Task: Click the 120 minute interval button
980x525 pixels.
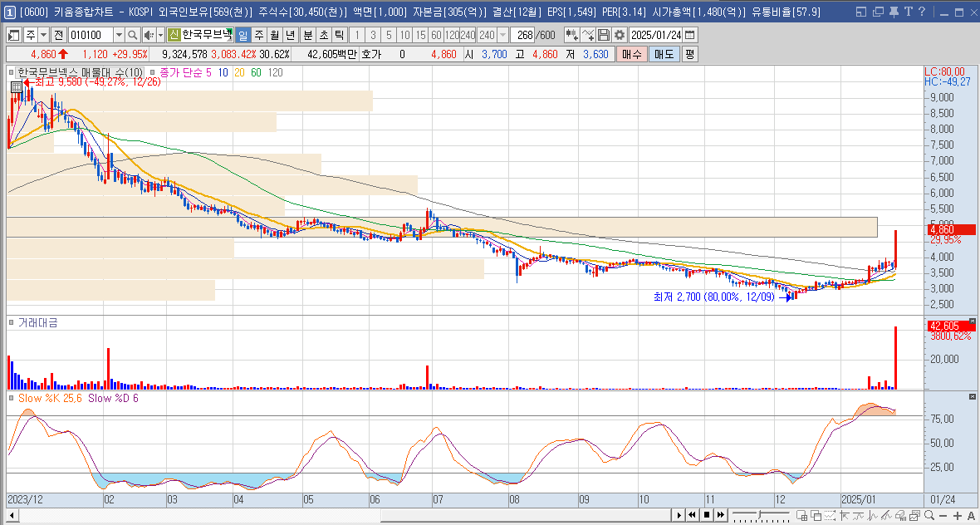Action: point(451,35)
